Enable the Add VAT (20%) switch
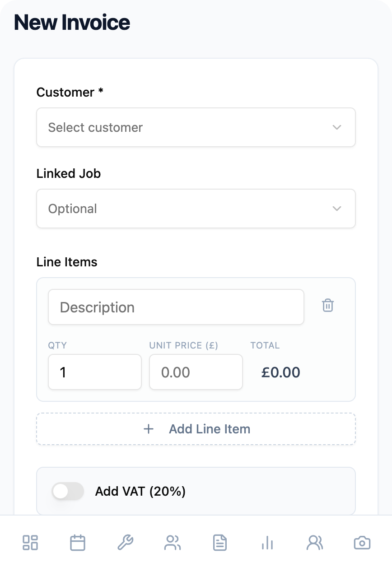392x567 pixels. tap(68, 491)
